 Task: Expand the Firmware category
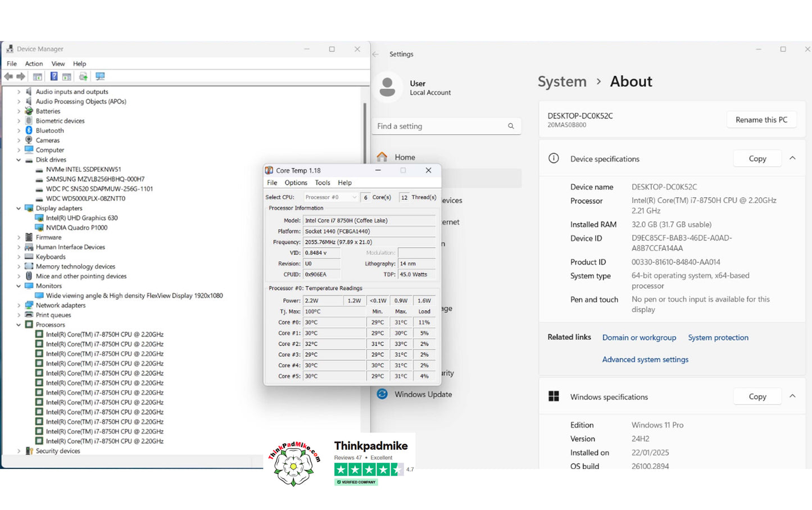point(19,237)
